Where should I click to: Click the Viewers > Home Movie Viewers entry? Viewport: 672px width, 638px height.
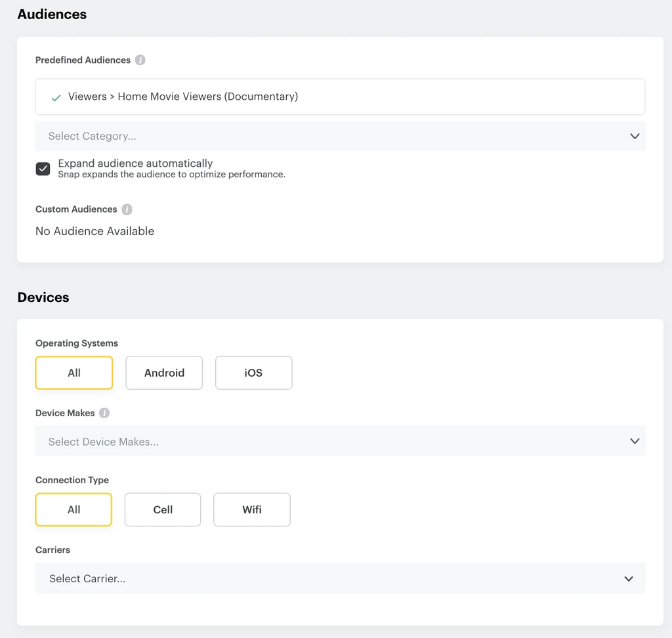tap(183, 96)
